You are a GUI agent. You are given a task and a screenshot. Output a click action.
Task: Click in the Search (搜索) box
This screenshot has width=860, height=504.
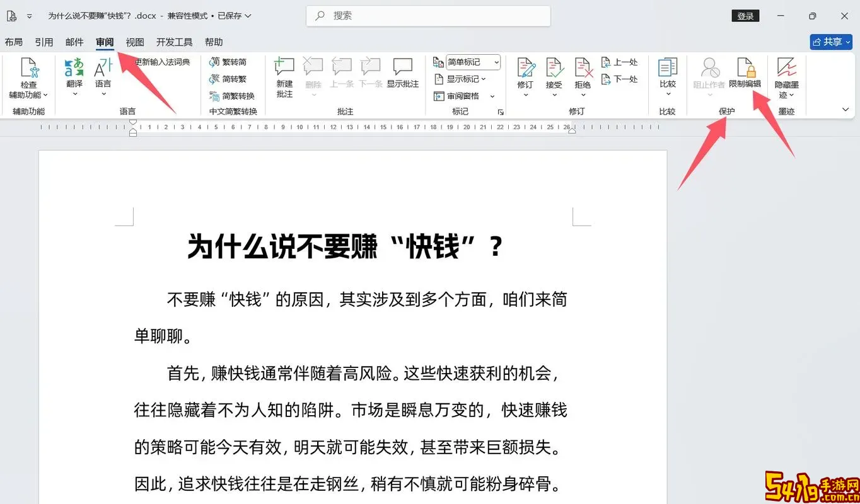(428, 16)
